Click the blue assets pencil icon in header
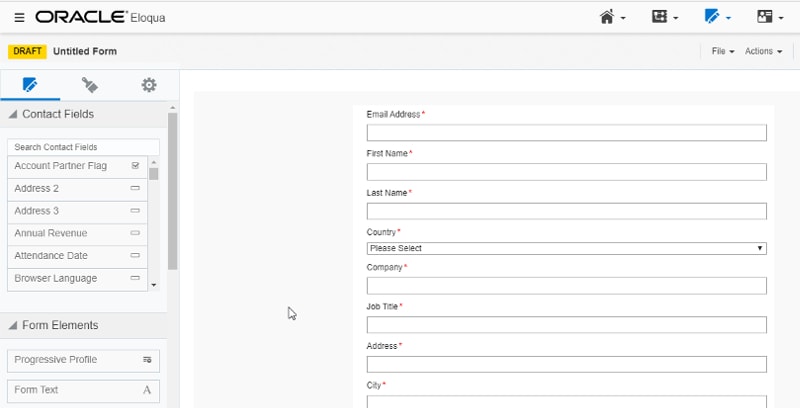 [x=713, y=17]
